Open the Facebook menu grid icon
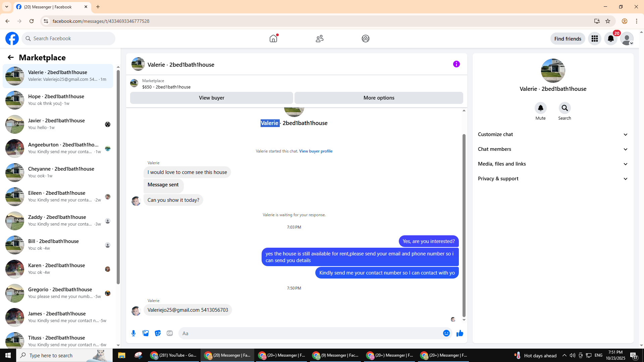Screen dimensions: 644x362 click(x=594, y=39)
